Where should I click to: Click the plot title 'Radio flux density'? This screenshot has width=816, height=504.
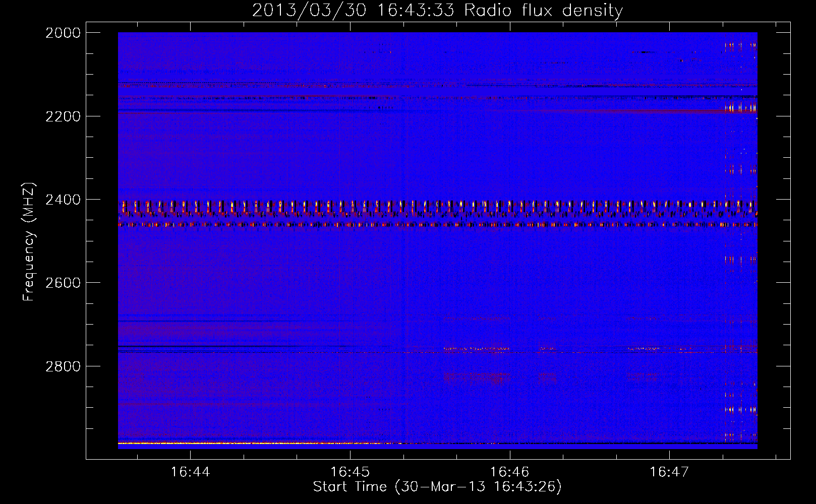[x=544, y=11]
